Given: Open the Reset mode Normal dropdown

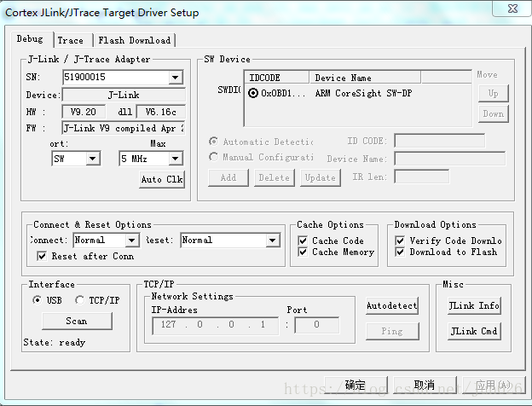Looking at the screenshot, I should pyautogui.click(x=273, y=241).
